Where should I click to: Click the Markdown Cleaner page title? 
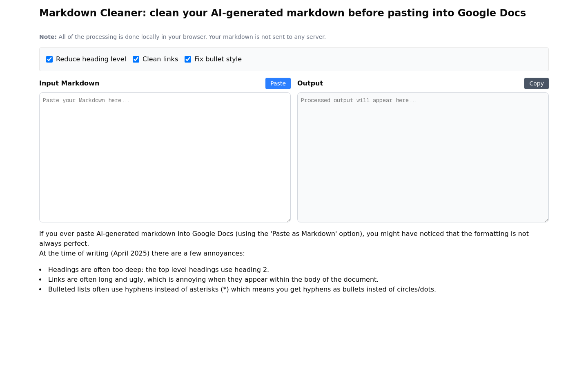283,13
